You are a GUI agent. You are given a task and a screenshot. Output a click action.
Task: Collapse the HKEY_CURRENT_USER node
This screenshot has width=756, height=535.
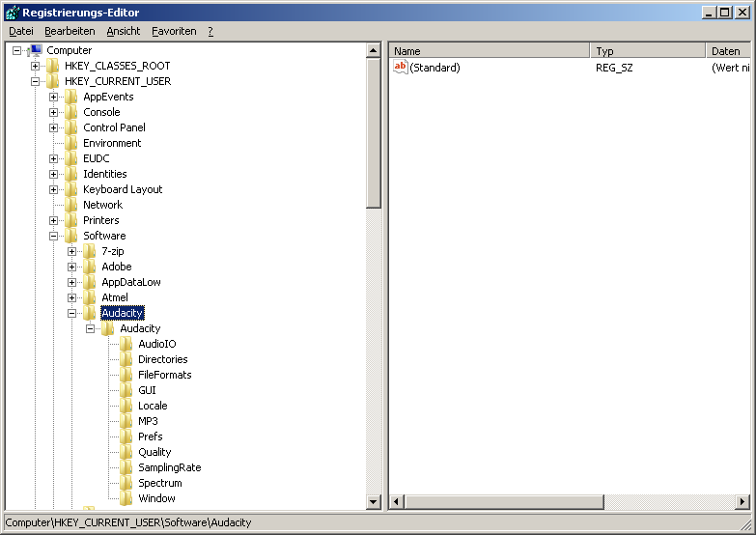tap(35, 81)
